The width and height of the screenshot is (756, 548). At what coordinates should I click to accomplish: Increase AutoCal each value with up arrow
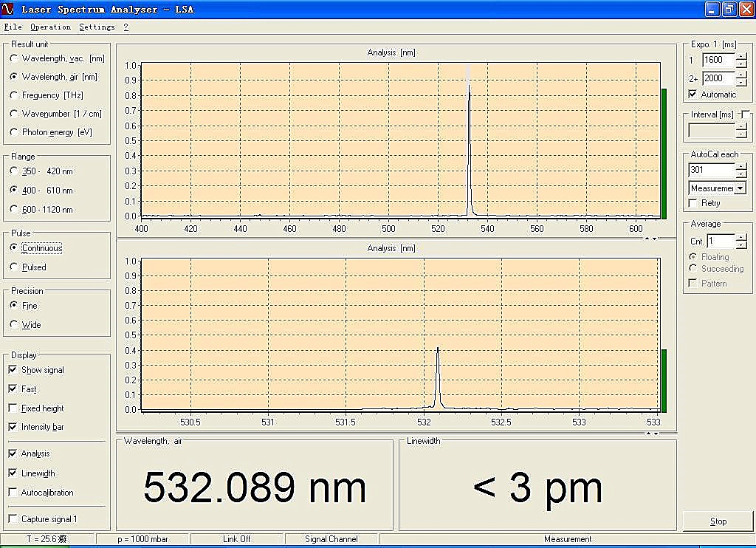pyautogui.click(x=741, y=165)
